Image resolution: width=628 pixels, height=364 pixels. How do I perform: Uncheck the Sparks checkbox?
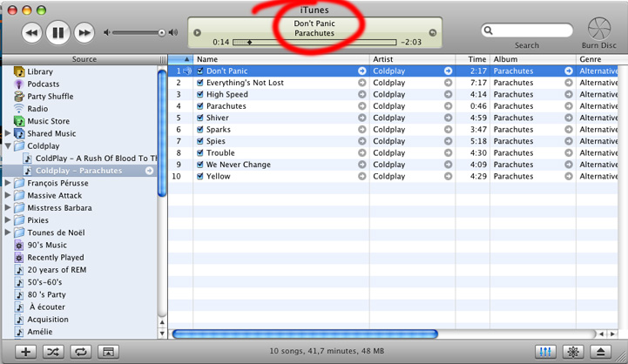pos(199,130)
